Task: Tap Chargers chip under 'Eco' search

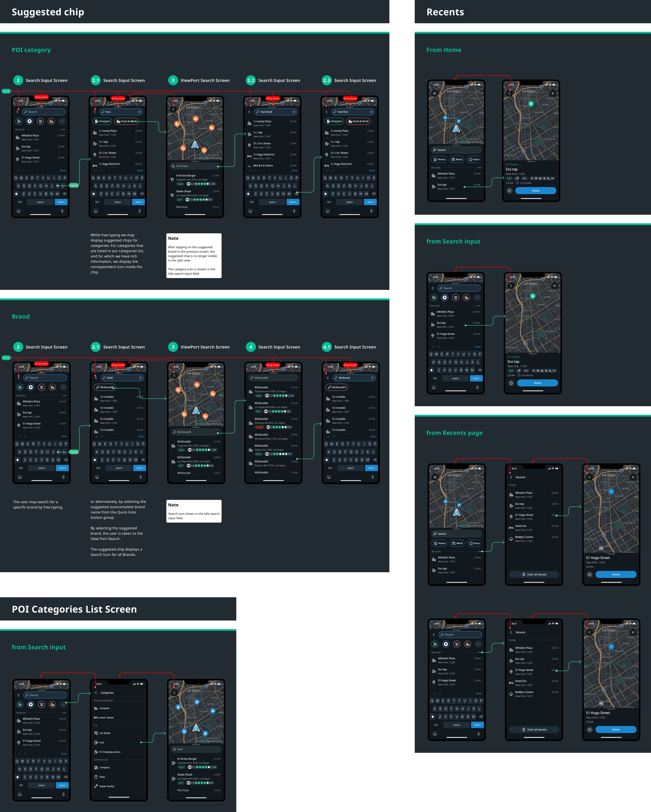Action: (x=102, y=121)
